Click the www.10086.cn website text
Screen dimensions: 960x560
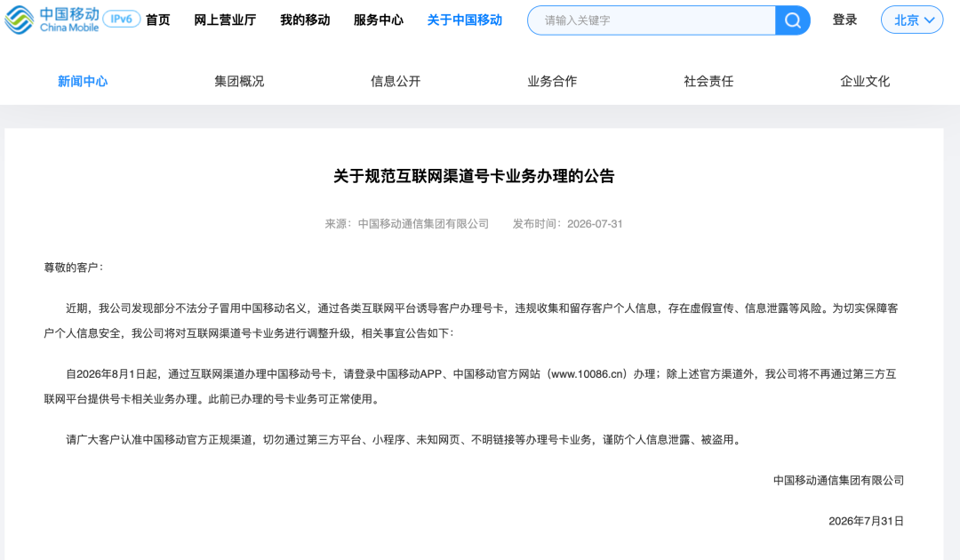pos(588,374)
